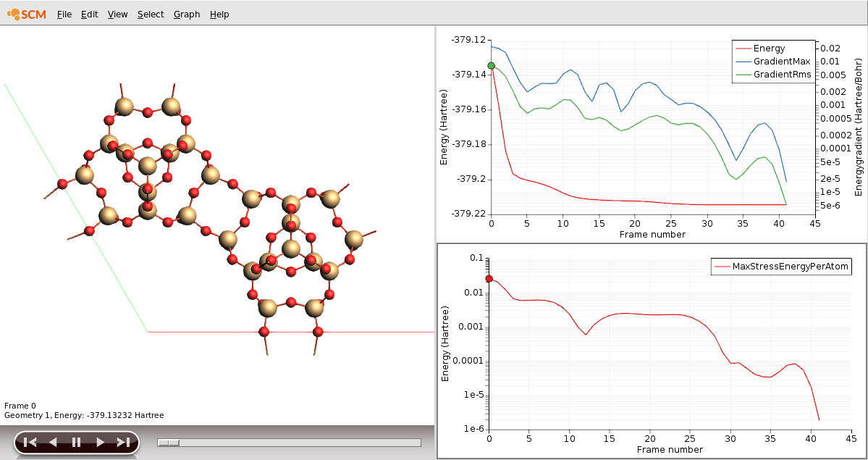Step back to the previous frame
This screenshot has width=868, height=460.
click(53, 441)
